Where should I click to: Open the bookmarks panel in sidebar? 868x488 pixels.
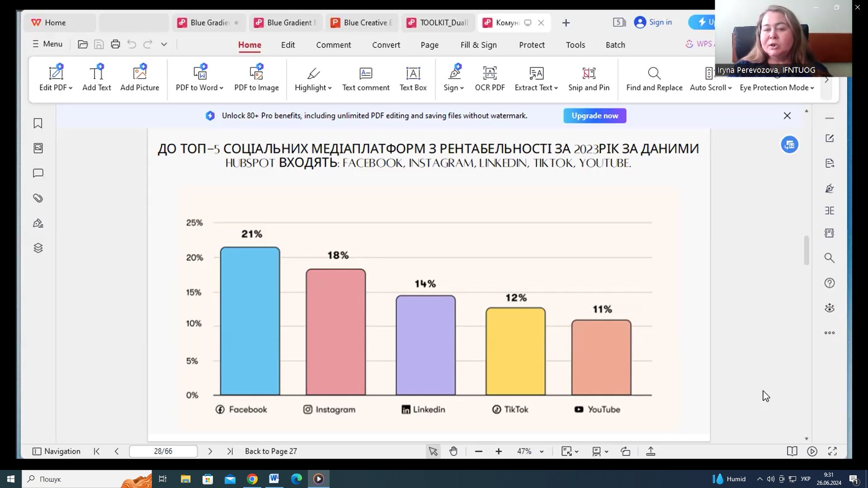(38, 123)
